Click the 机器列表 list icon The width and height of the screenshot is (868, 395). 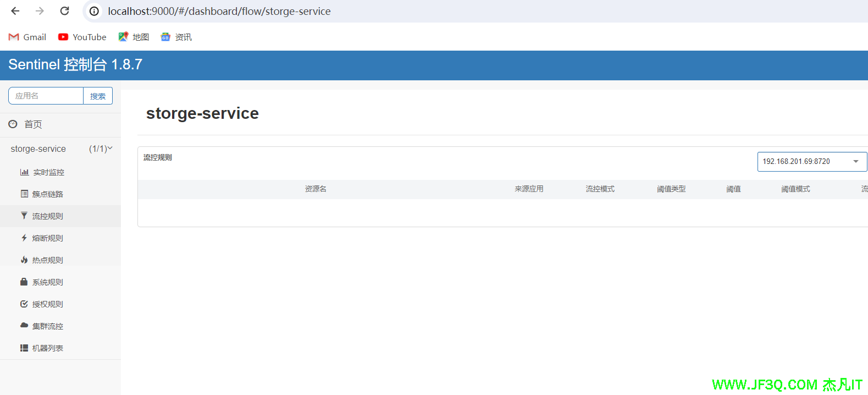(x=24, y=348)
